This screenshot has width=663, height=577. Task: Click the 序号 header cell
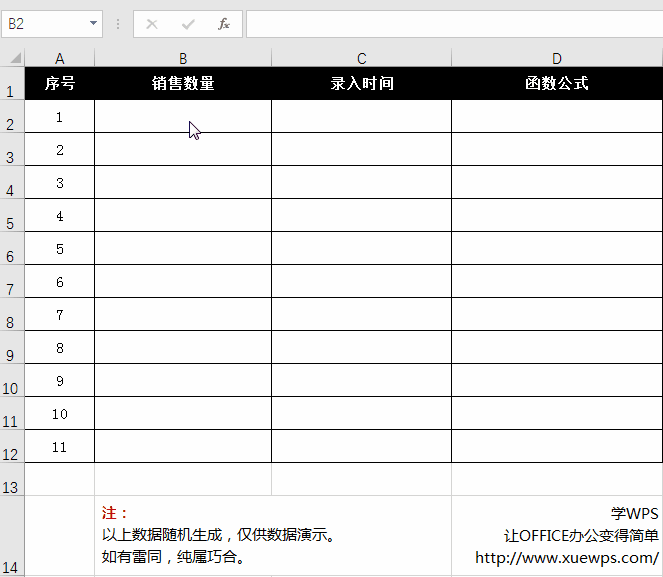[60, 84]
